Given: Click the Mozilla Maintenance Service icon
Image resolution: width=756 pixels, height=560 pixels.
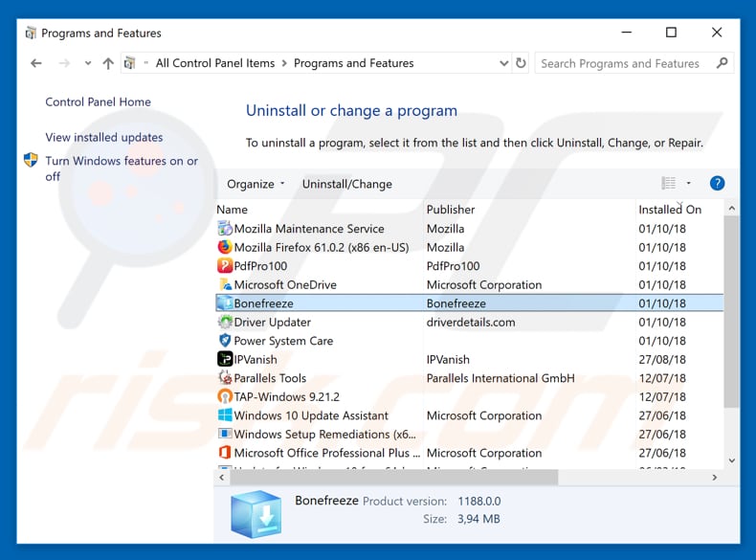Looking at the screenshot, I should [225, 229].
